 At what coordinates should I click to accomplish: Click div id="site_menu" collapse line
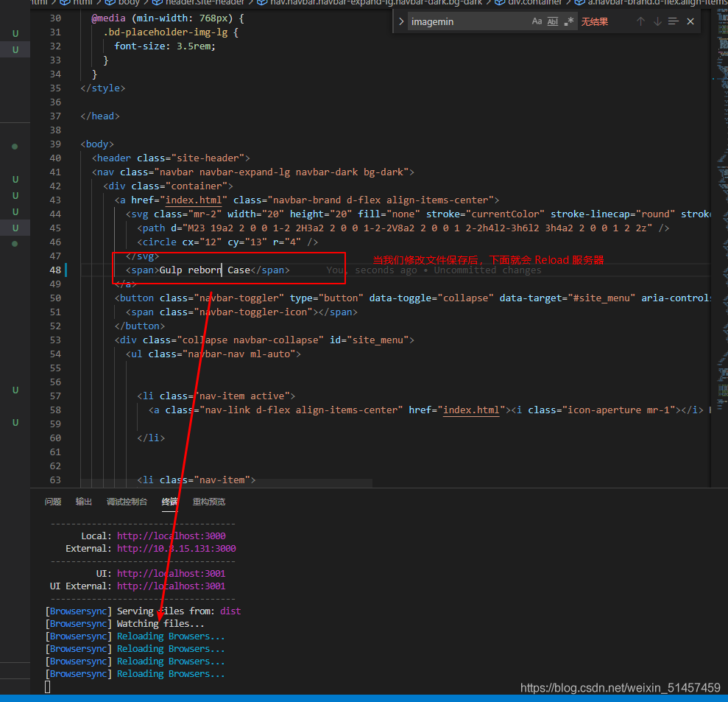click(x=264, y=340)
